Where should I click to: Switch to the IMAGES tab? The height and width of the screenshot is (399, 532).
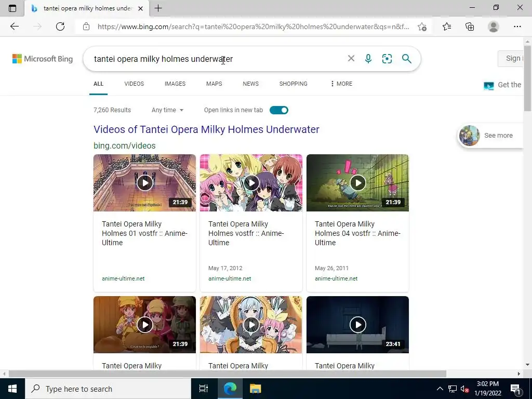tap(175, 84)
